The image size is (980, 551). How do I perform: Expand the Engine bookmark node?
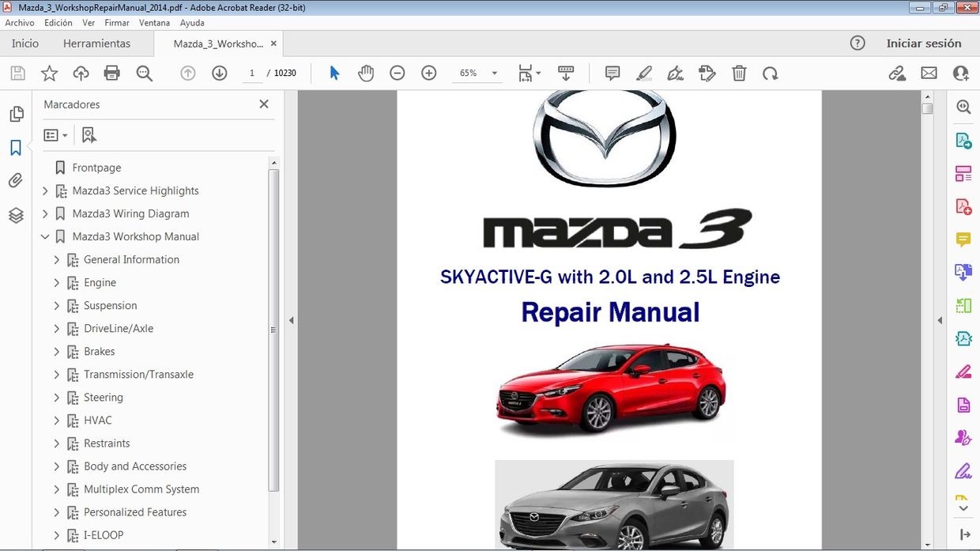click(57, 282)
